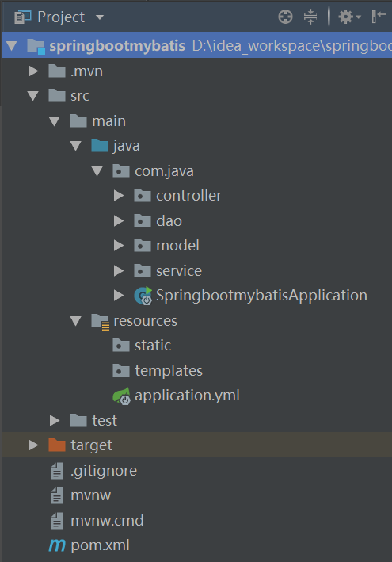Click the scroll from source target icon

pyautogui.click(x=285, y=17)
